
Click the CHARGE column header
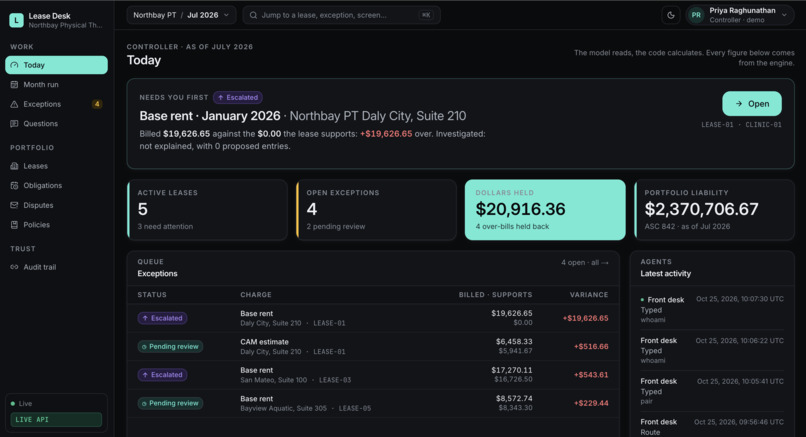click(x=256, y=295)
